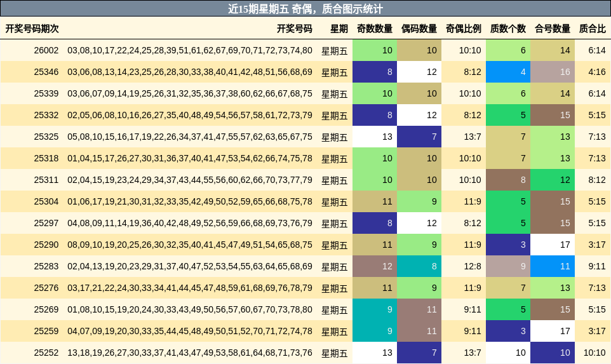
Task: Click teal odd-count cell 9 in row 25269
Action: pos(375,309)
